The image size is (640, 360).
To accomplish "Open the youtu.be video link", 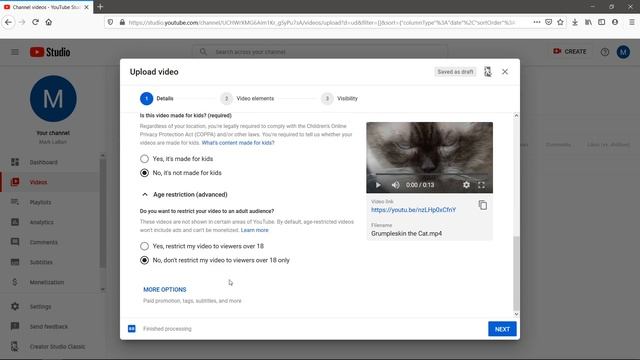I will [413, 210].
